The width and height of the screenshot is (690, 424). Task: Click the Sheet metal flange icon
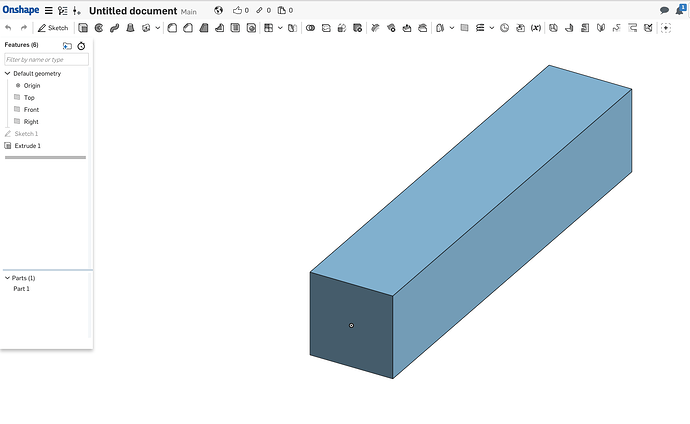point(569,28)
